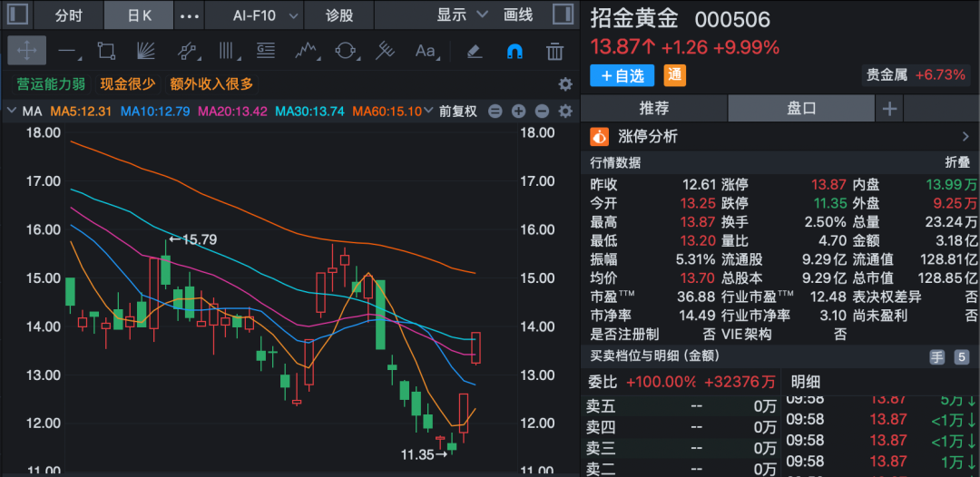Click the 招金黄金 stock name

coord(634,19)
